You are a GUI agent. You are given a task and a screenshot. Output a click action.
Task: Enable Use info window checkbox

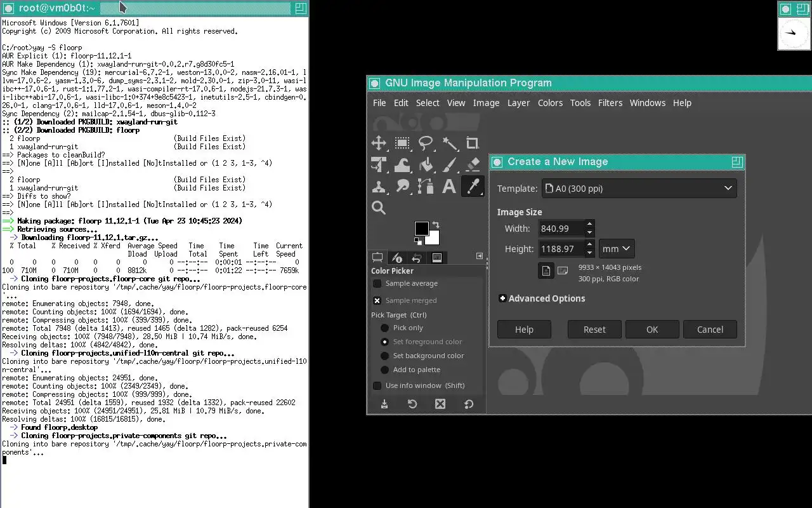(x=377, y=385)
